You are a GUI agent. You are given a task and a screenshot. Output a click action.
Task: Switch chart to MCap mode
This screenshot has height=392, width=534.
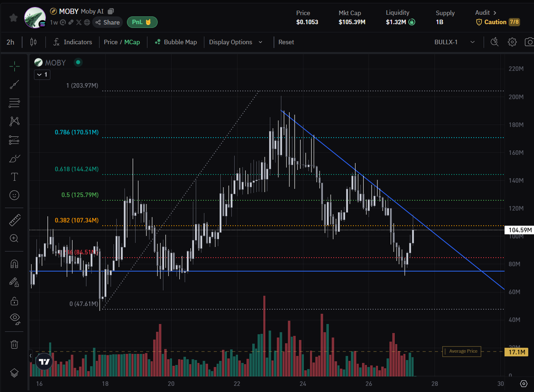132,42
